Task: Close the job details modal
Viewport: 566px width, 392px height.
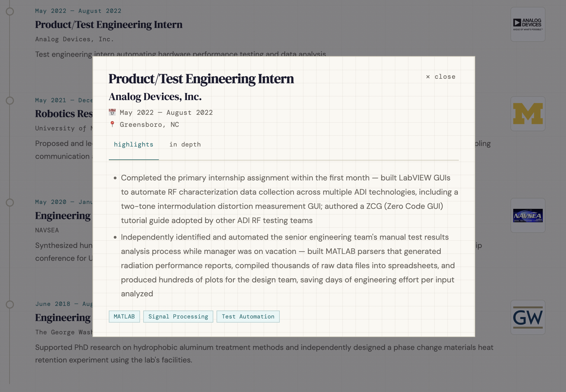Action: coord(441,77)
